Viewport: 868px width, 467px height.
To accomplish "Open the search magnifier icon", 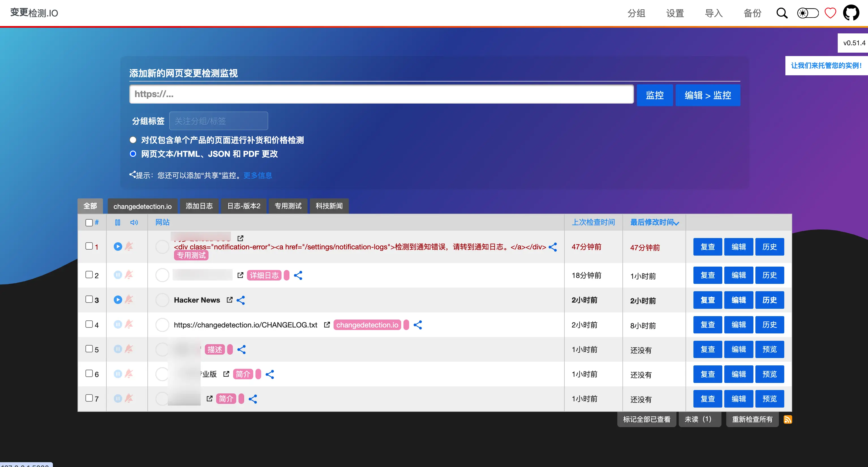I will coord(782,13).
